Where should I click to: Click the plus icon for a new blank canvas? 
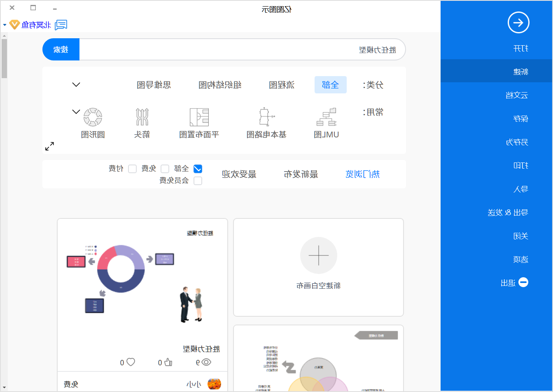click(319, 255)
